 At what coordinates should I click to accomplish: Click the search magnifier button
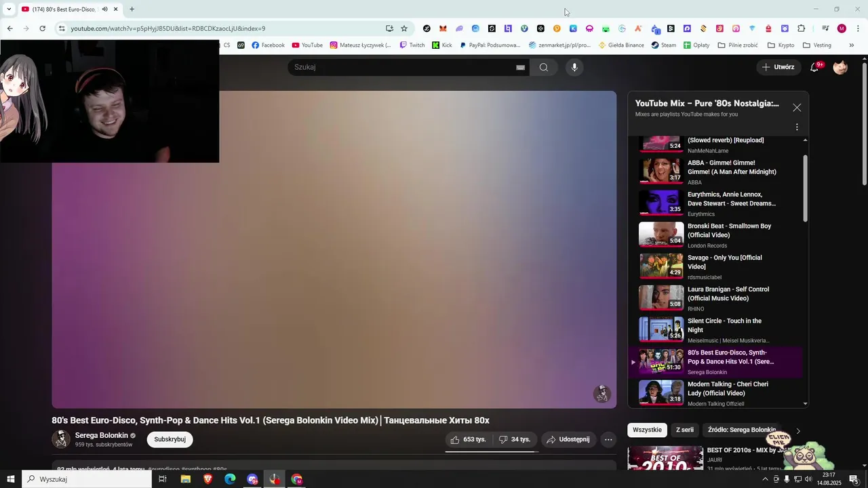click(x=543, y=67)
